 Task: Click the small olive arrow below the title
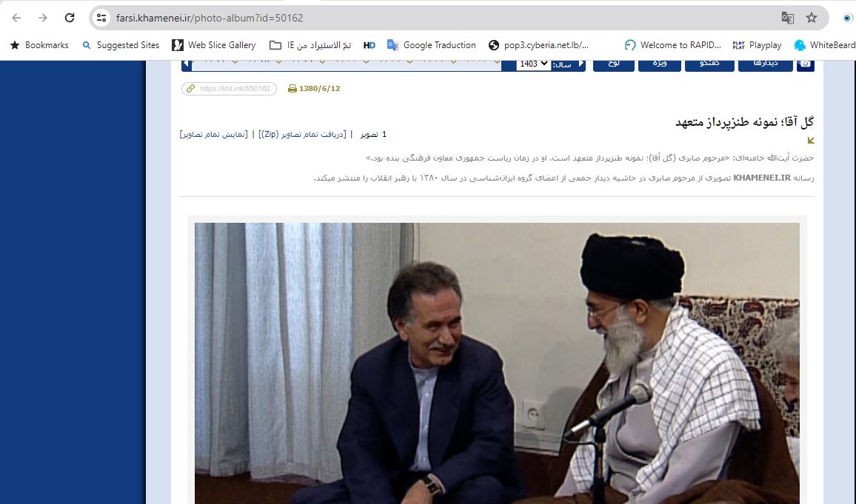pos(811,140)
